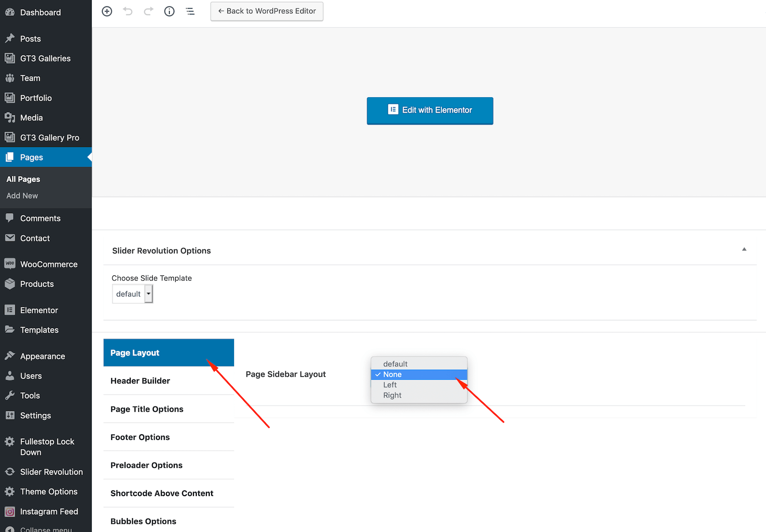Click the Elementor sidebar icon
The image size is (766, 532).
tap(10, 310)
